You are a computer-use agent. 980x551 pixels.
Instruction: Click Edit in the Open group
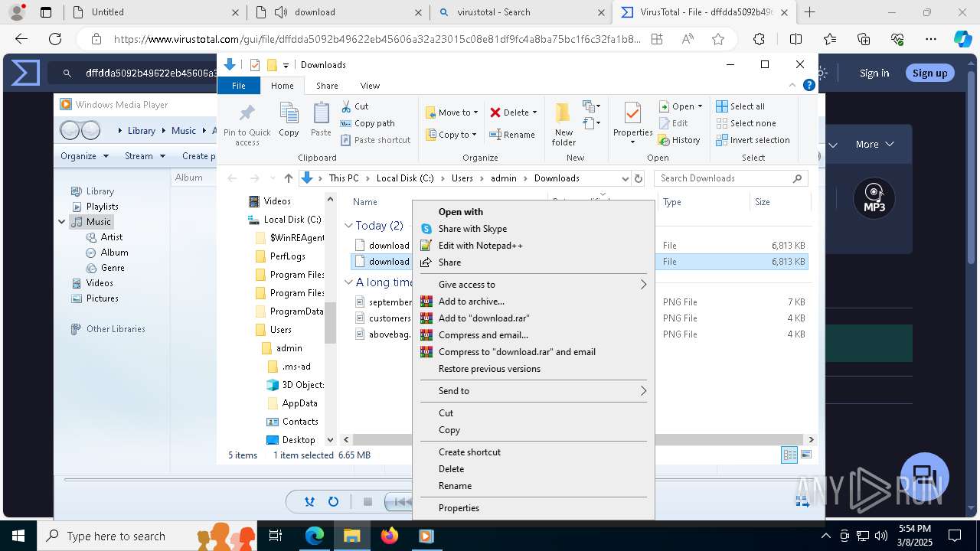(673, 123)
